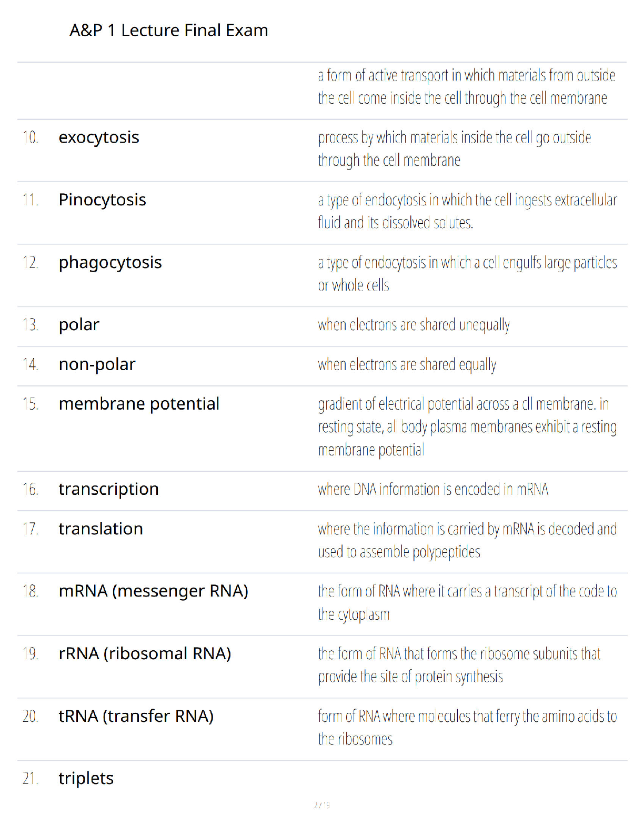
Task: Click the exocytosis definition text
Action: pos(455,149)
